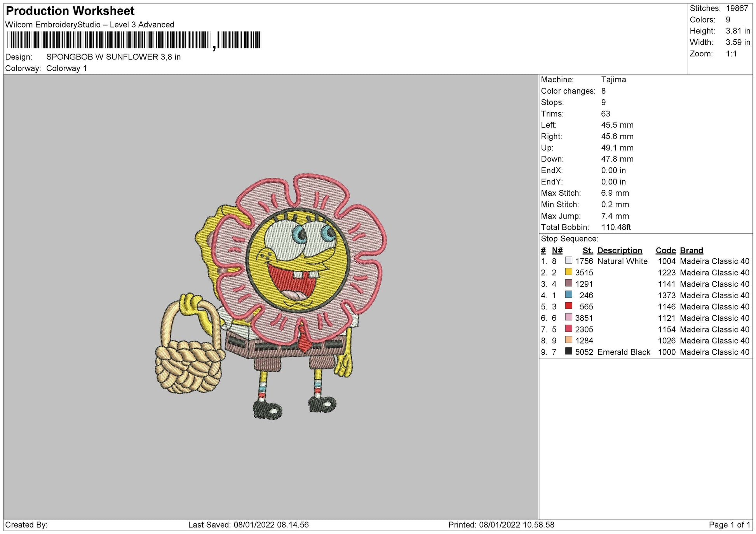Click stitch count '5052' in row 9
This screenshot has height=534, width=756.
click(584, 352)
